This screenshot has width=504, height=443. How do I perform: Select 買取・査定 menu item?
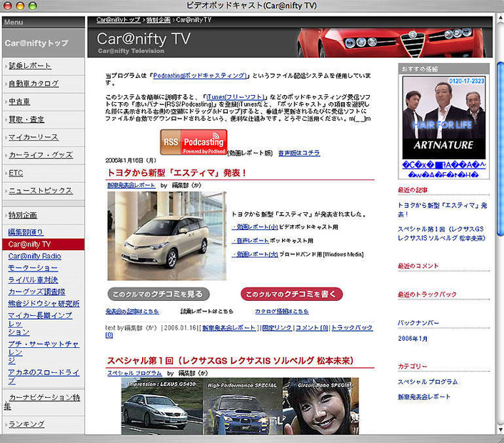(26, 119)
